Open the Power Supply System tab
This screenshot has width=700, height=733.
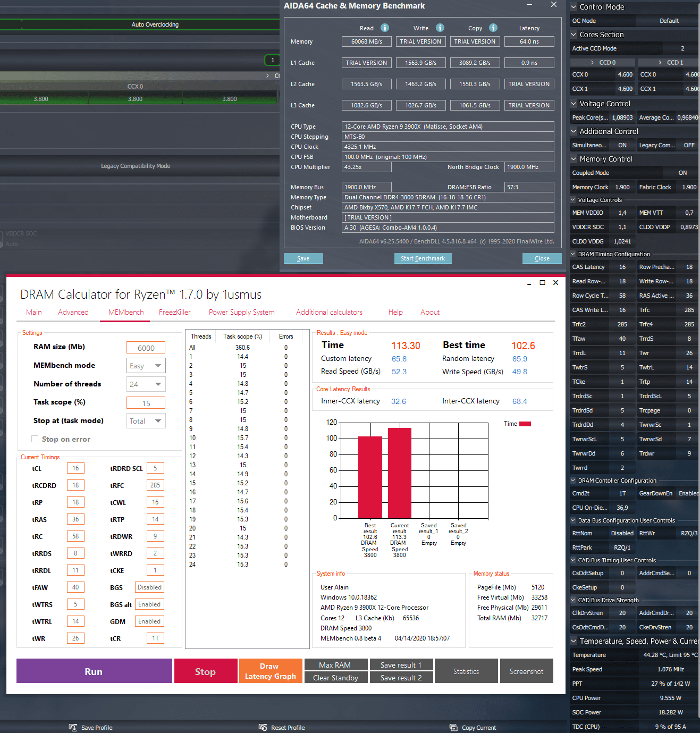click(x=242, y=313)
